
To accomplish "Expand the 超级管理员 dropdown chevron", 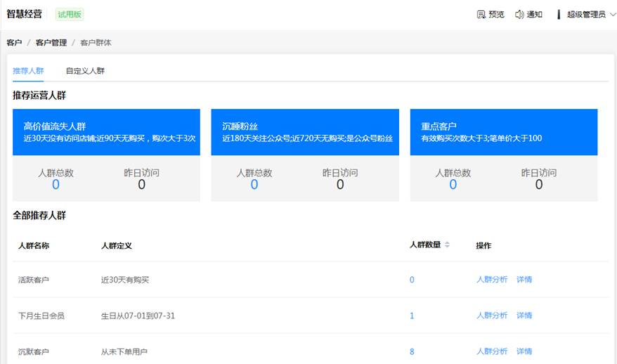I will tap(613, 15).
